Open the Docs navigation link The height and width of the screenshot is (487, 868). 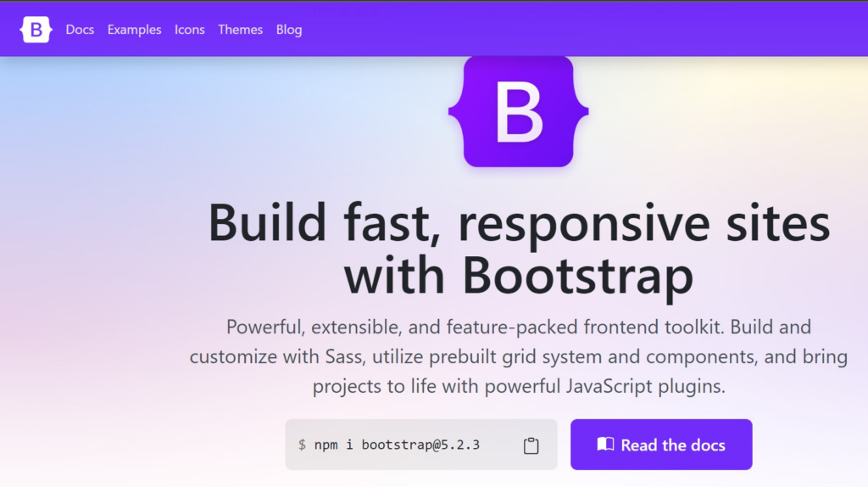tap(80, 30)
